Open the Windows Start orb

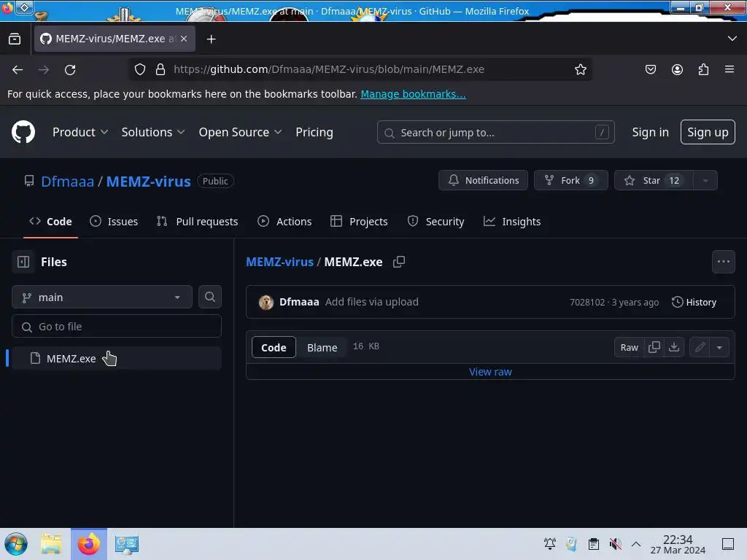(16, 543)
